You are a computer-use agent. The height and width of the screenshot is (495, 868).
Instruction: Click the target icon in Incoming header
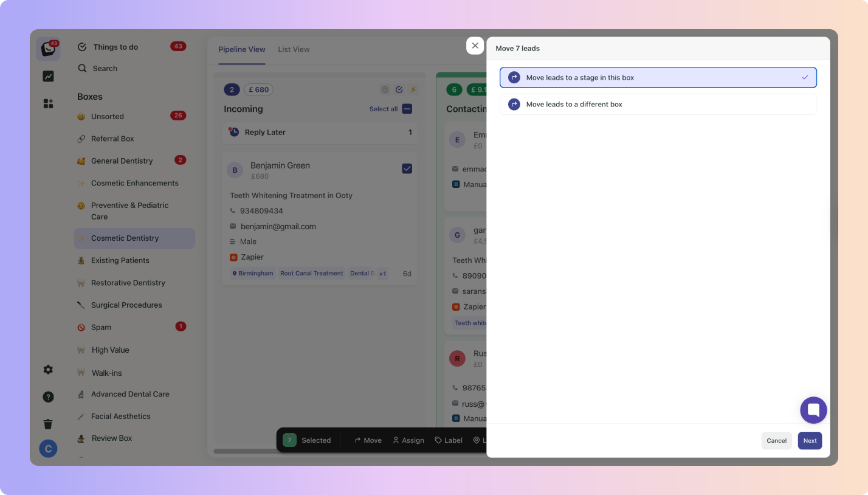tap(385, 89)
